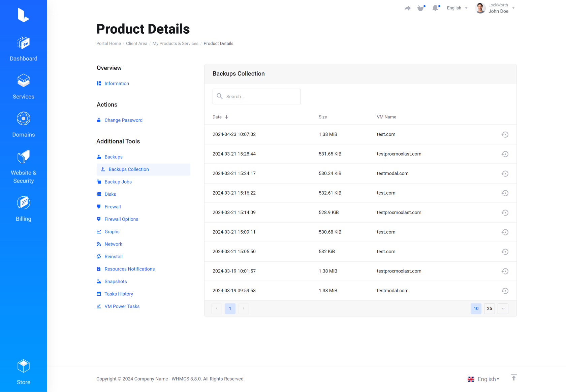Open Firewall menu item

click(113, 207)
